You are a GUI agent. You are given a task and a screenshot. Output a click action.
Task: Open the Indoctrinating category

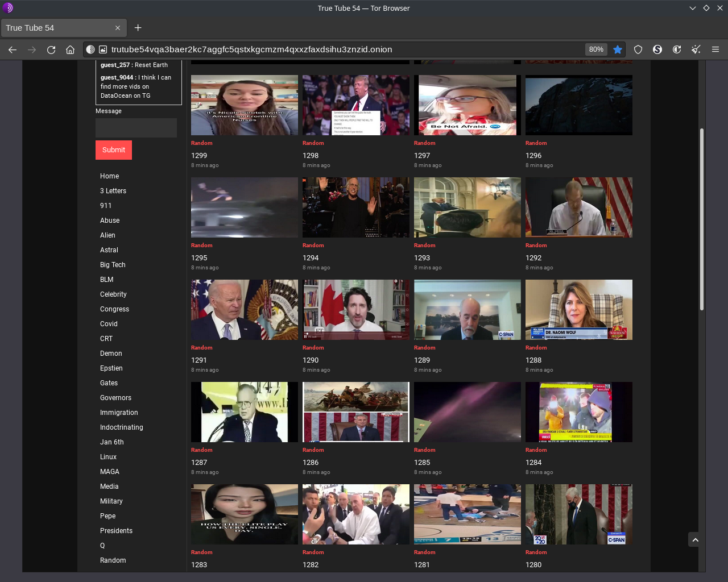click(x=122, y=427)
